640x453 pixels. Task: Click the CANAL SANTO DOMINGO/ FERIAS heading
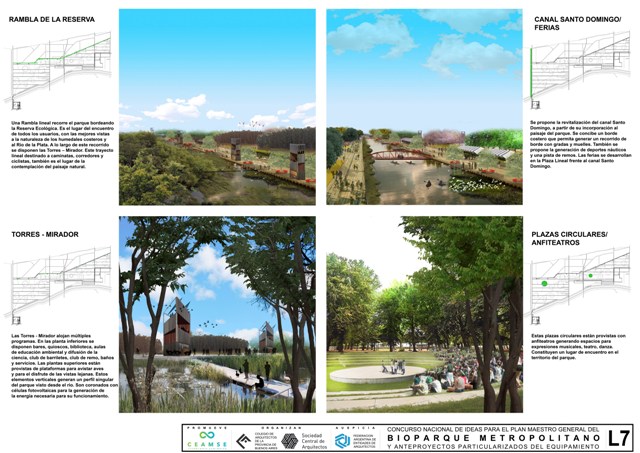click(568, 25)
